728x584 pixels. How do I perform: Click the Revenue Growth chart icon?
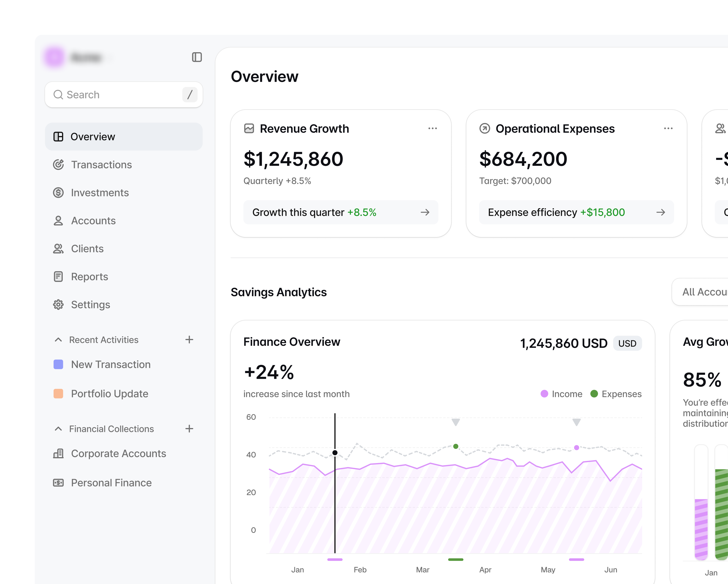pos(249,128)
